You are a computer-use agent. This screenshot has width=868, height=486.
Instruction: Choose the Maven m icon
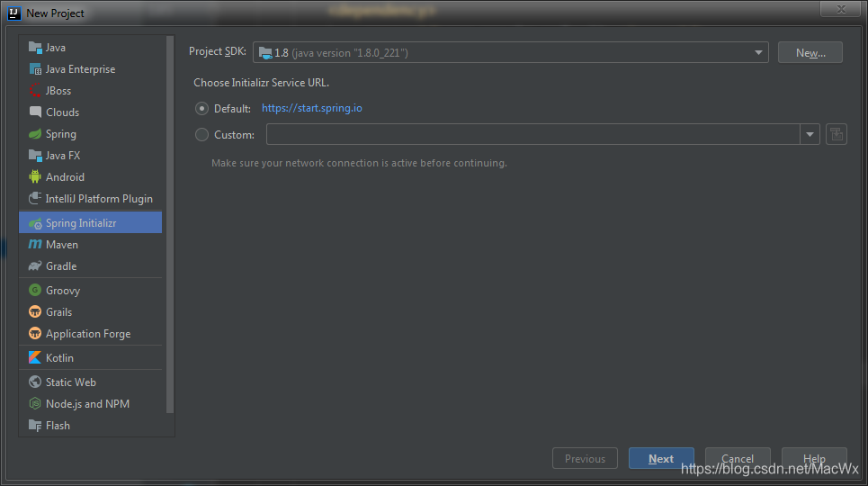[35, 245]
